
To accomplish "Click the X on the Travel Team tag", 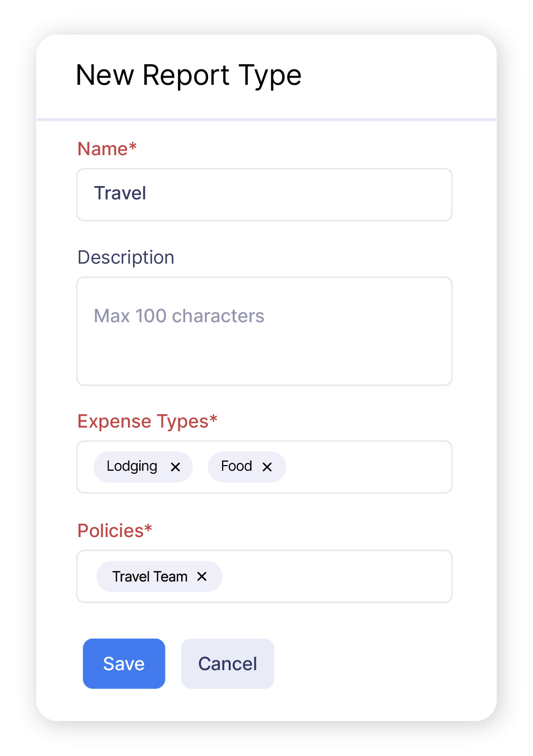I will click(201, 577).
